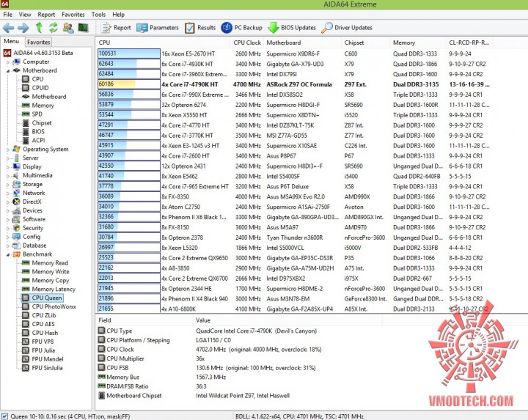Viewport: 528px width, 420px height.
Task: Open the Favorites menu
Action: (73, 15)
